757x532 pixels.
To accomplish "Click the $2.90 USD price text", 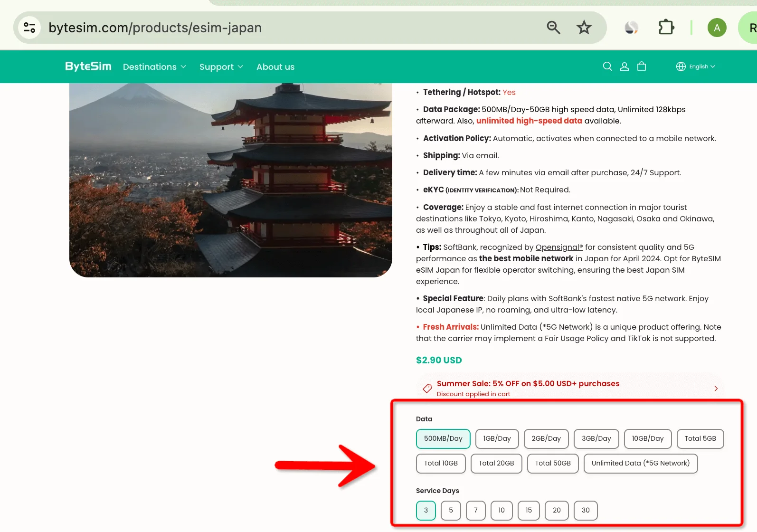I will [x=439, y=361].
